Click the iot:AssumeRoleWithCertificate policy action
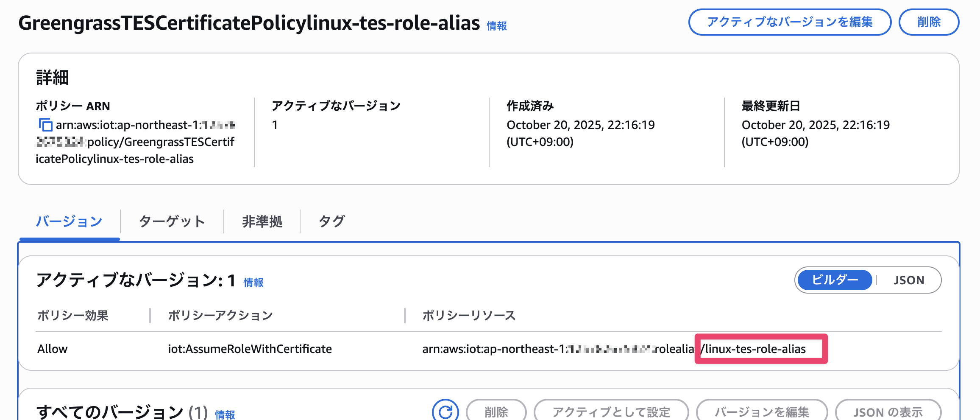This screenshot has height=420, width=980. [x=250, y=349]
